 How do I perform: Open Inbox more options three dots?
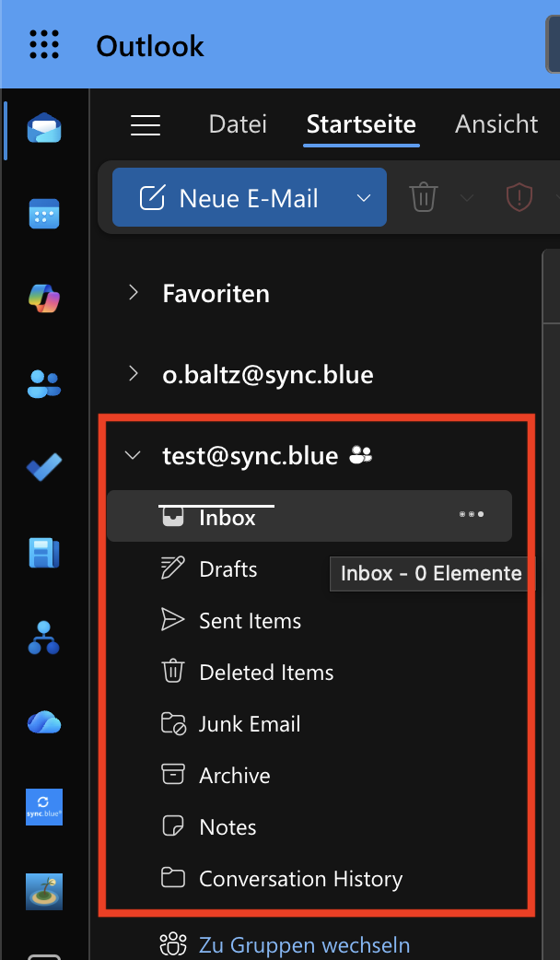(472, 514)
